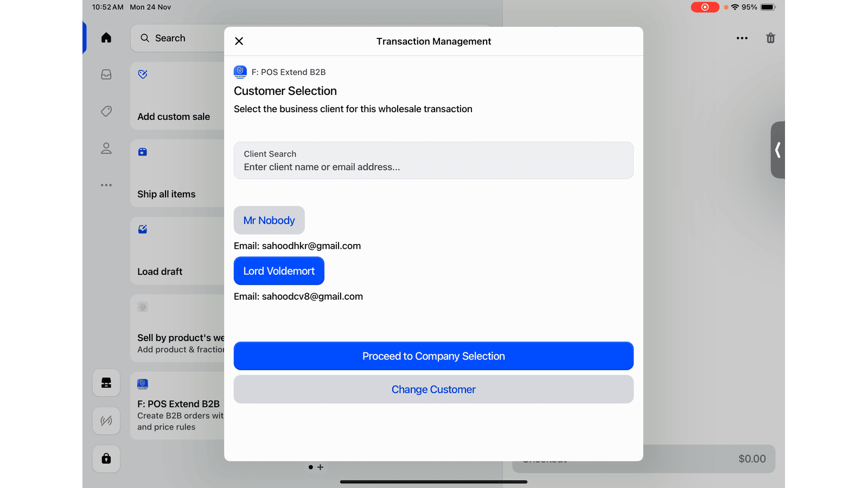Open cart options three-dot menu
This screenshot has height=488, width=868.
(742, 38)
